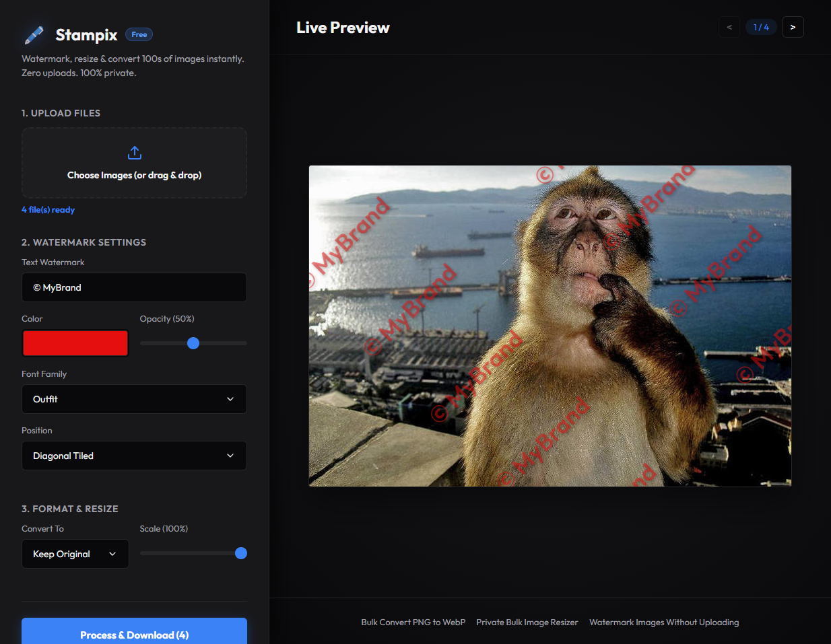The height and width of the screenshot is (644, 831).
Task: Adjust the Scale slider handle
Action: (240, 553)
